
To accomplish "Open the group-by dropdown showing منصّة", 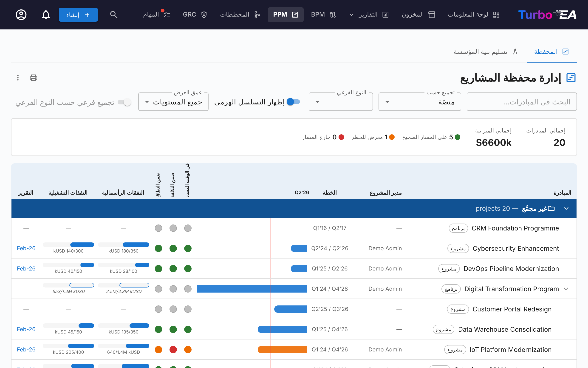I will point(420,102).
